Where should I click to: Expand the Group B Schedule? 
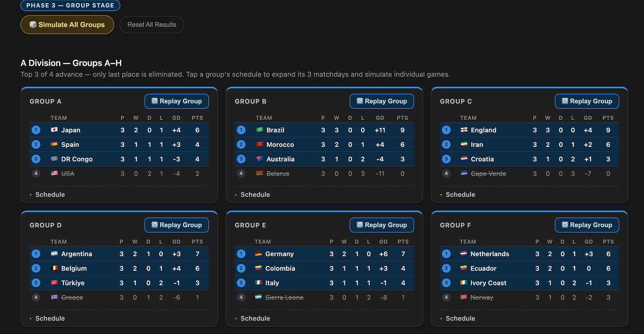click(x=253, y=195)
